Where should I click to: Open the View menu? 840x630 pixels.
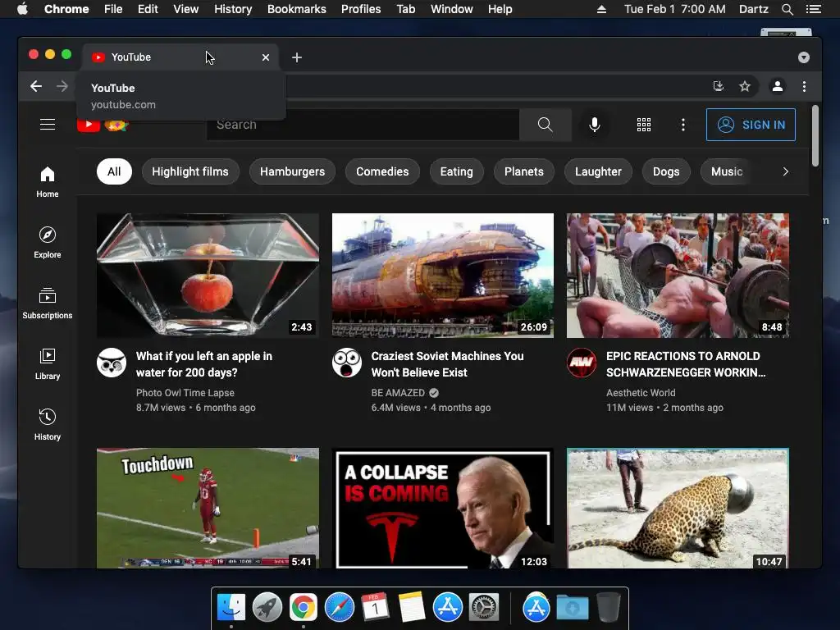186,9
